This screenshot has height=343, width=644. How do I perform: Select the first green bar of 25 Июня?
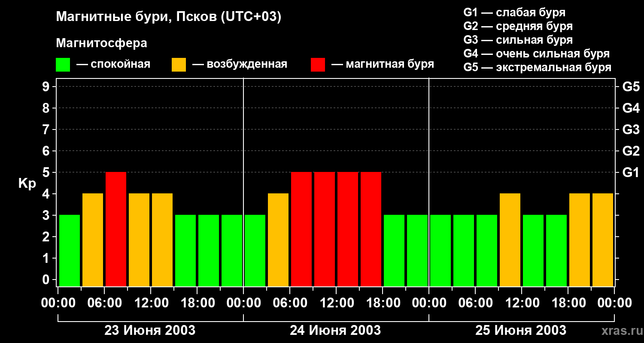(x=440, y=250)
